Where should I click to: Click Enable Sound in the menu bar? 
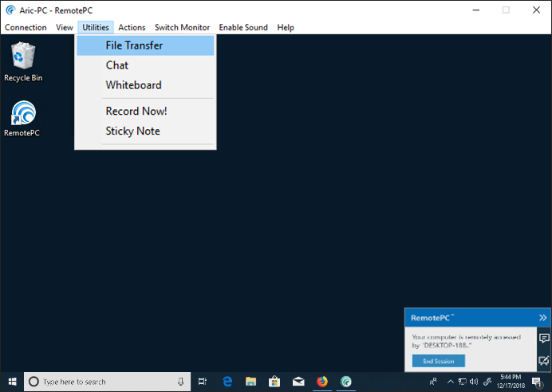tap(243, 27)
